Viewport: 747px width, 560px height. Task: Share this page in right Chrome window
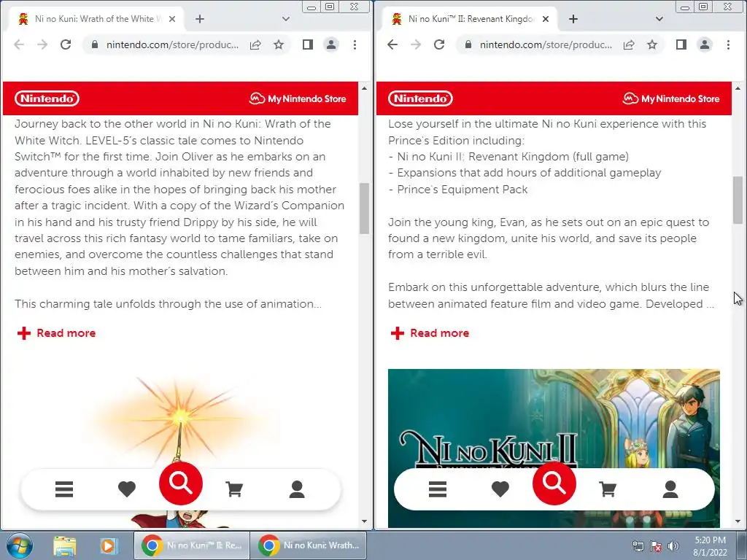(x=629, y=44)
